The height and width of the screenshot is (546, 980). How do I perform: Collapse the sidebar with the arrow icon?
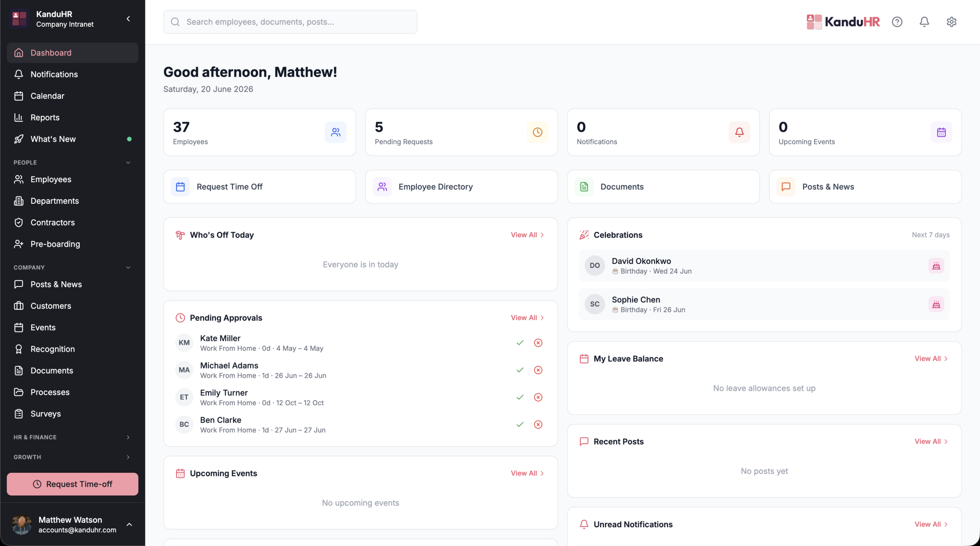click(128, 19)
